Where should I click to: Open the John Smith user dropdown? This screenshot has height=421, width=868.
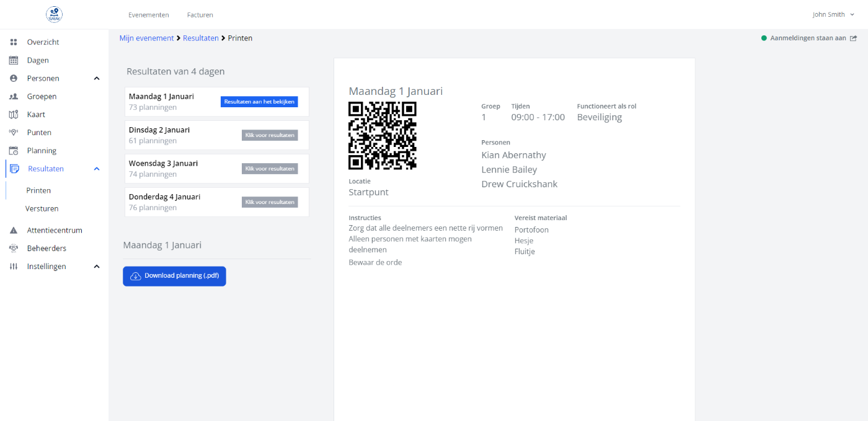click(833, 14)
